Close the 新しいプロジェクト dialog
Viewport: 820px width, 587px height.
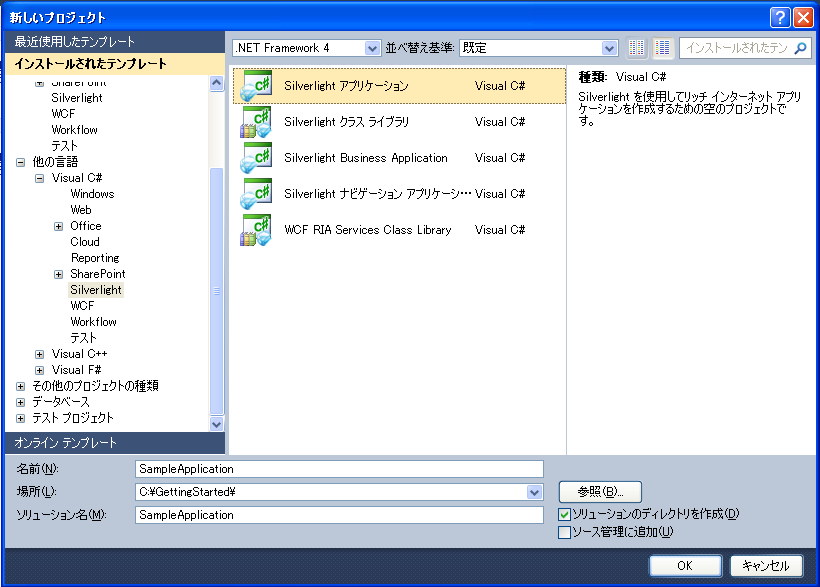[803, 17]
